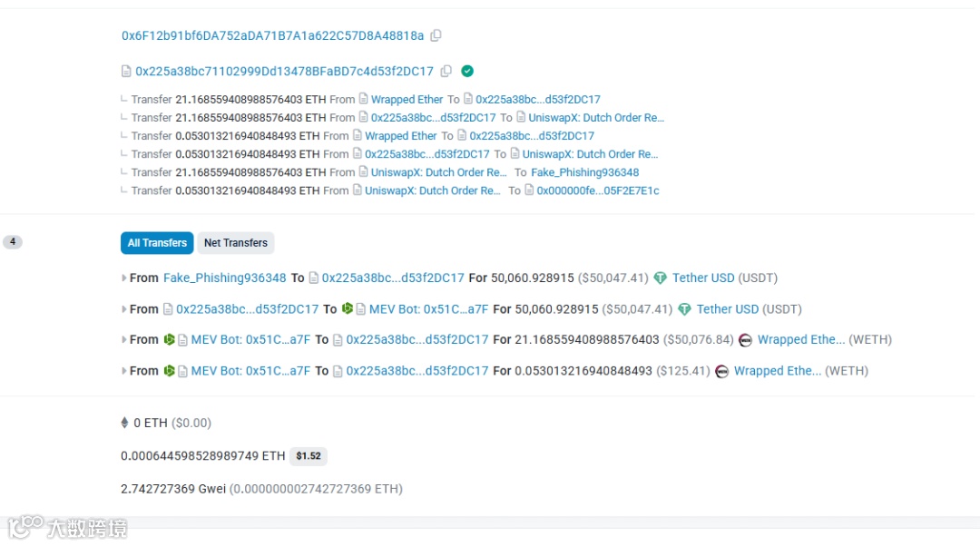Expand first transfer from Fake_Phishing936348

pos(123,278)
